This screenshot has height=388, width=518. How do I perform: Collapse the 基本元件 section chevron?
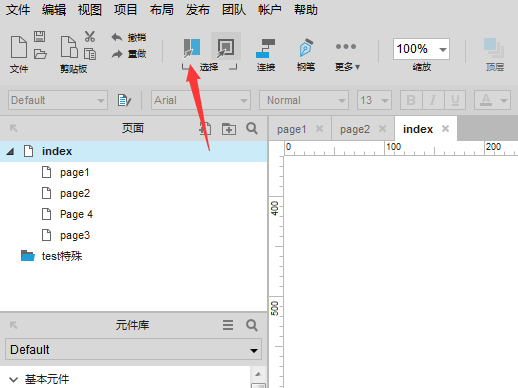pos(13,379)
